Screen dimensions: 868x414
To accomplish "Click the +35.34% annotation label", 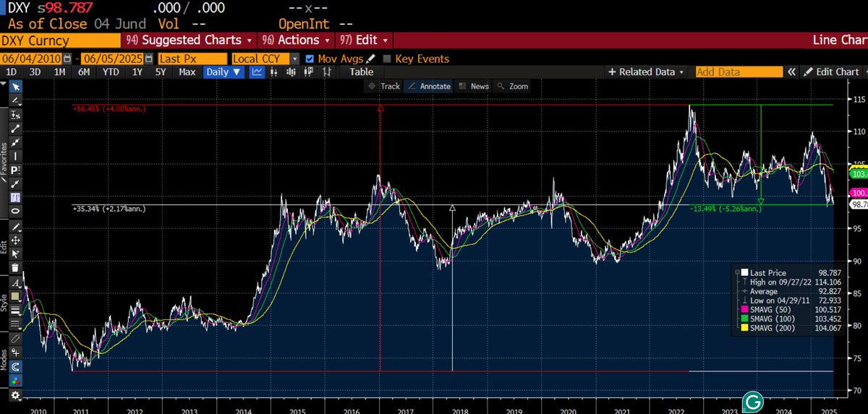I will tap(108, 208).
